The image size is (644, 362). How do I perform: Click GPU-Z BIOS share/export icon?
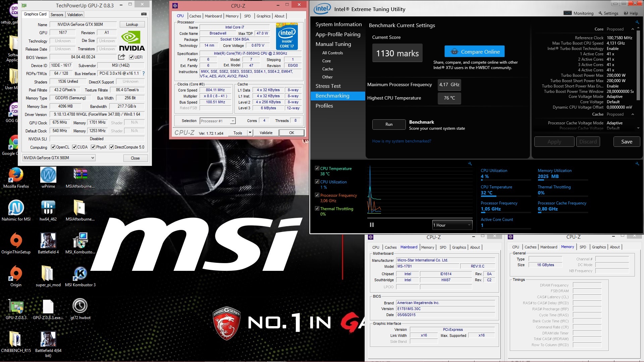(121, 57)
